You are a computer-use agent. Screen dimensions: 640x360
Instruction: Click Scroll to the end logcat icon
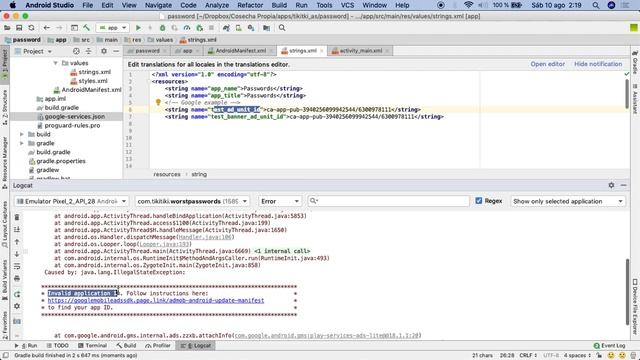click(17, 229)
